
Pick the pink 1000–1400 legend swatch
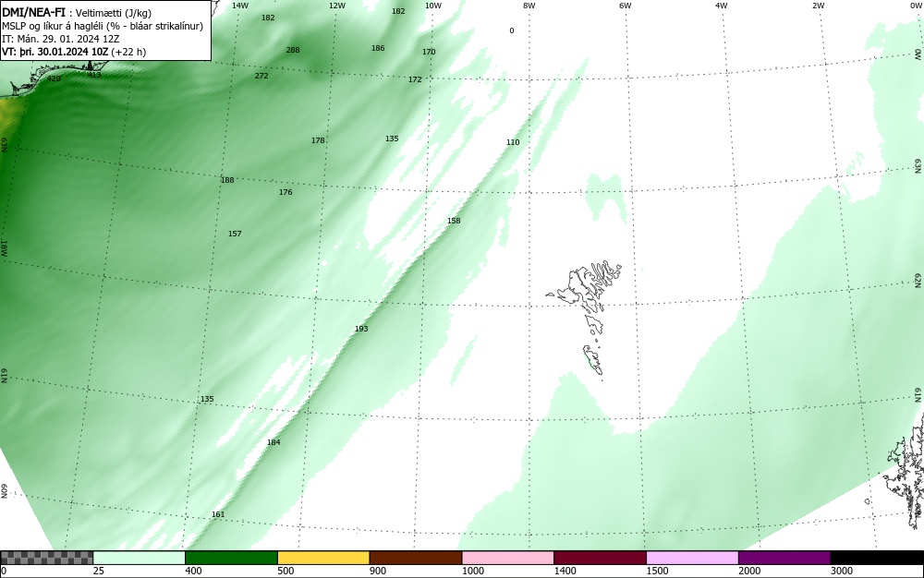pyautogui.click(x=508, y=558)
